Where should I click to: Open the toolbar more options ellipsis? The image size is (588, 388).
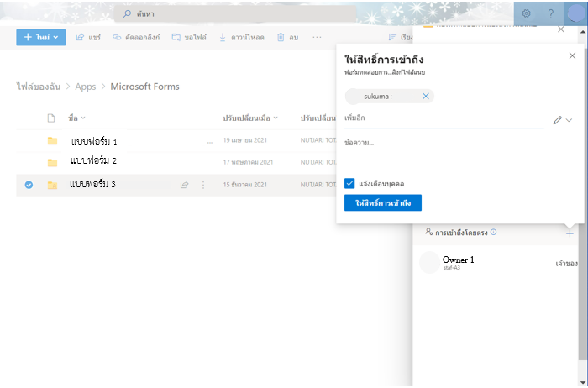pyautogui.click(x=317, y=38)
